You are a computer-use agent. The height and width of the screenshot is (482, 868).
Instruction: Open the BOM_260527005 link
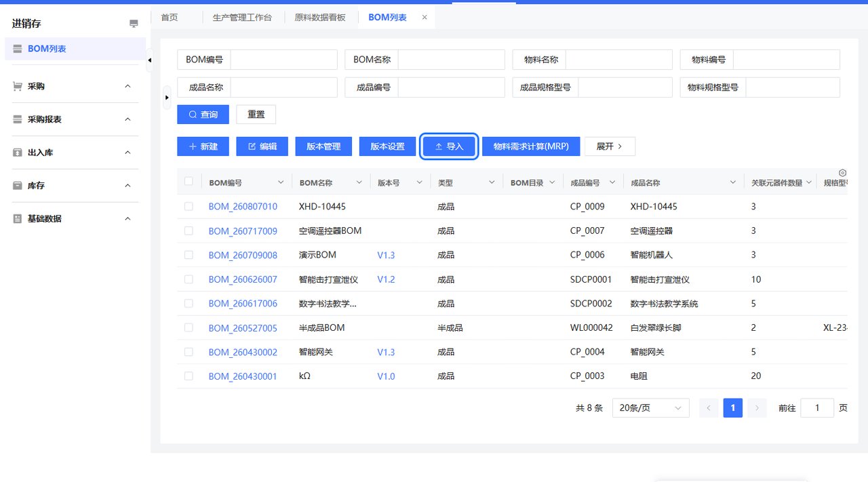click(x=243, y=328)
